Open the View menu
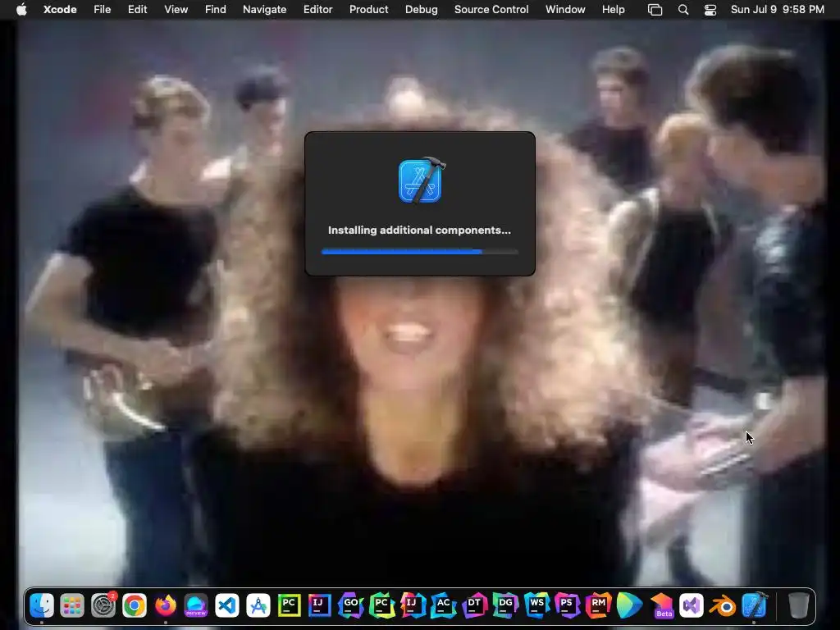This screenshot has width=840, height=630. (176, 10)
